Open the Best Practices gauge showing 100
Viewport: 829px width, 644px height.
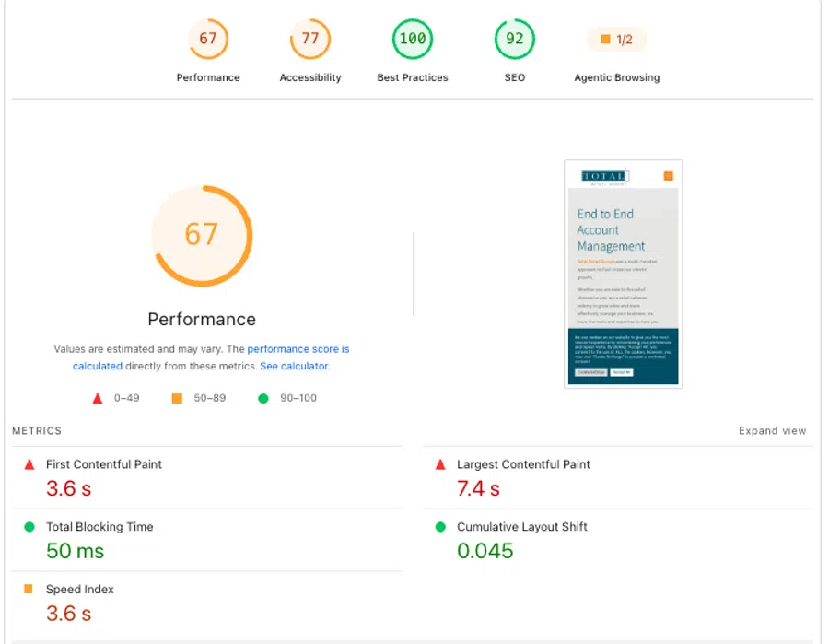[413, 39]
